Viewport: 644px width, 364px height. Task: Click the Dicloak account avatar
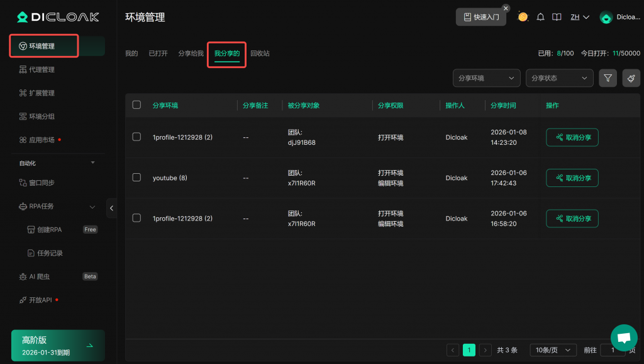[x=606, y=18]
